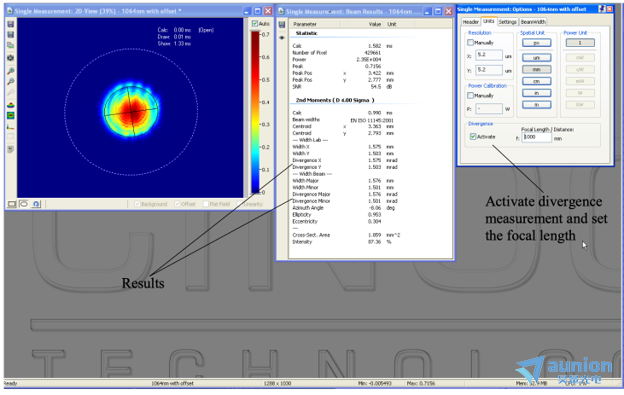Click the save icon in Beam Results window
This screenshot has height=395, width=624.
coord(282,25)
